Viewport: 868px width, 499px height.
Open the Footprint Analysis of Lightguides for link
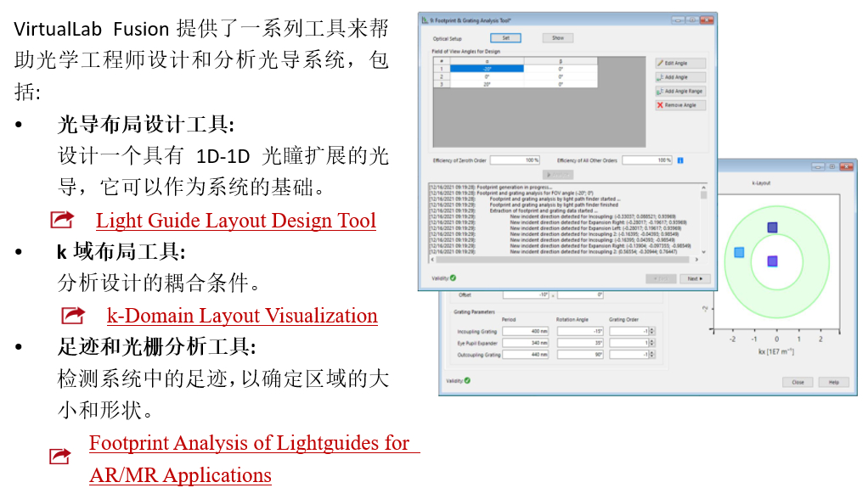[x=249, y=443]
